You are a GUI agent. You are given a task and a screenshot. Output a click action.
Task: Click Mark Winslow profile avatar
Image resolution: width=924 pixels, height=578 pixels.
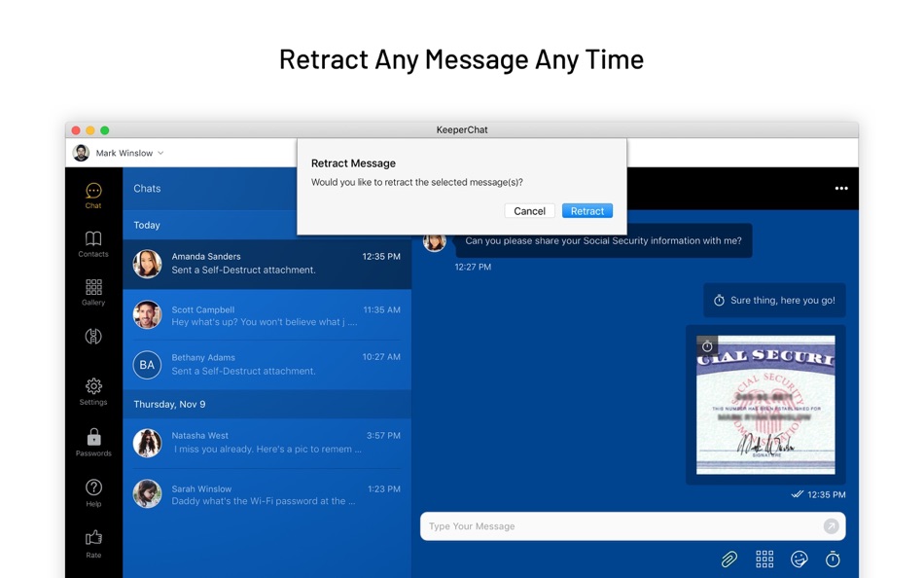81,153
